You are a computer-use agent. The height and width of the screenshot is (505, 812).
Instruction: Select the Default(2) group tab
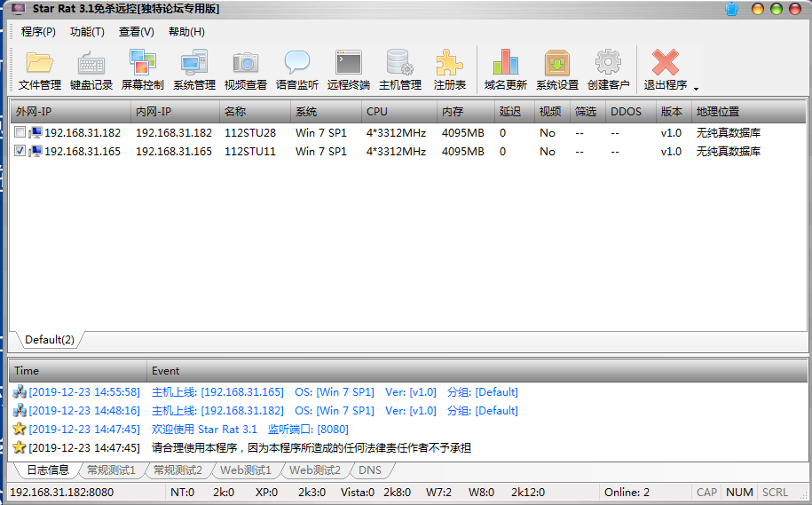(x=50, y=340)
